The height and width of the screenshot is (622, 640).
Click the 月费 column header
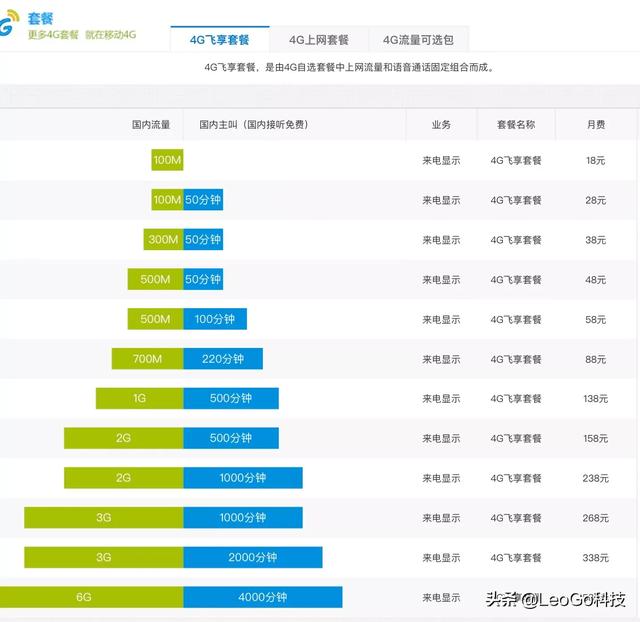[x=596, y=124]
